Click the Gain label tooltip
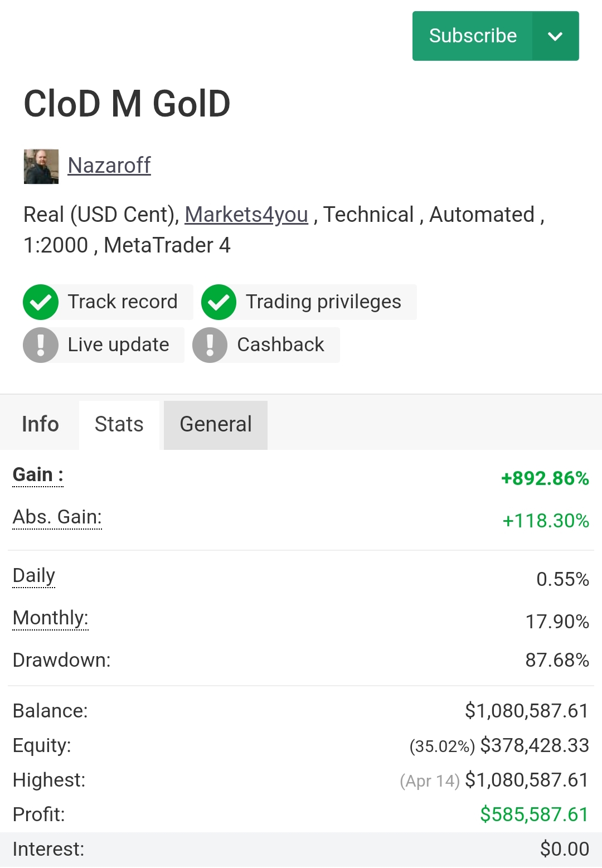 tap(38, 475)
